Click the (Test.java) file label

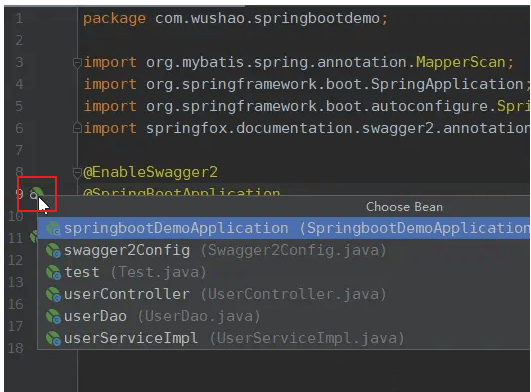tap(158, 272)
